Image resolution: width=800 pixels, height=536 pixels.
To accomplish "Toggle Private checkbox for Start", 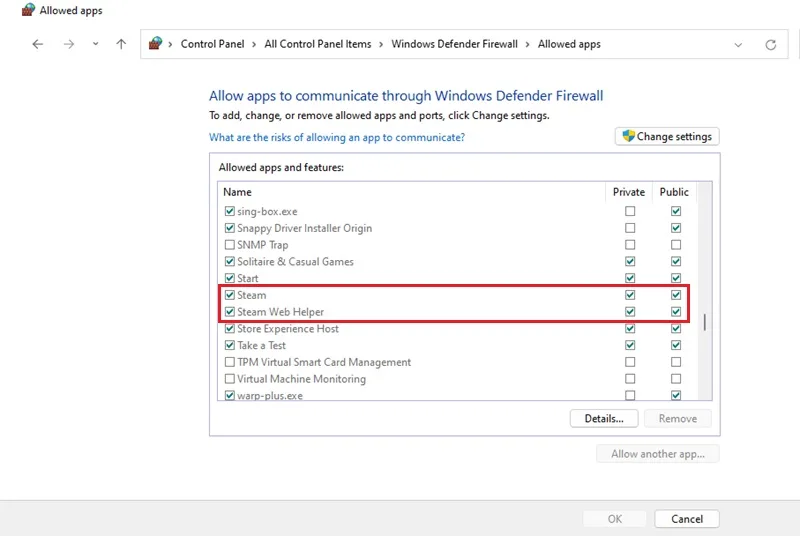I will click(x=630, y=278).
